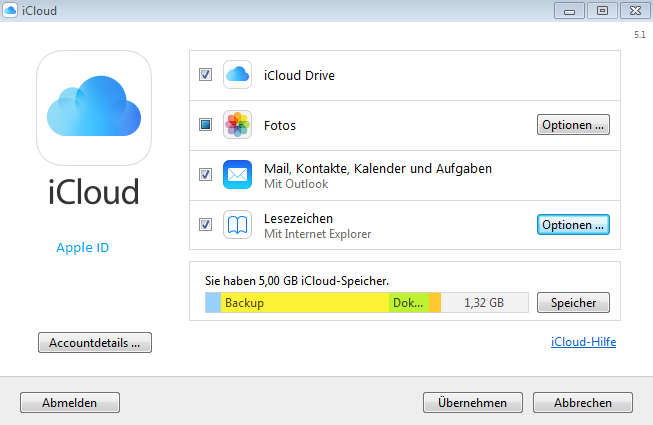Click the small iCloud title bar icon
The image size is (653, 425).
click(x=10, y=10)
